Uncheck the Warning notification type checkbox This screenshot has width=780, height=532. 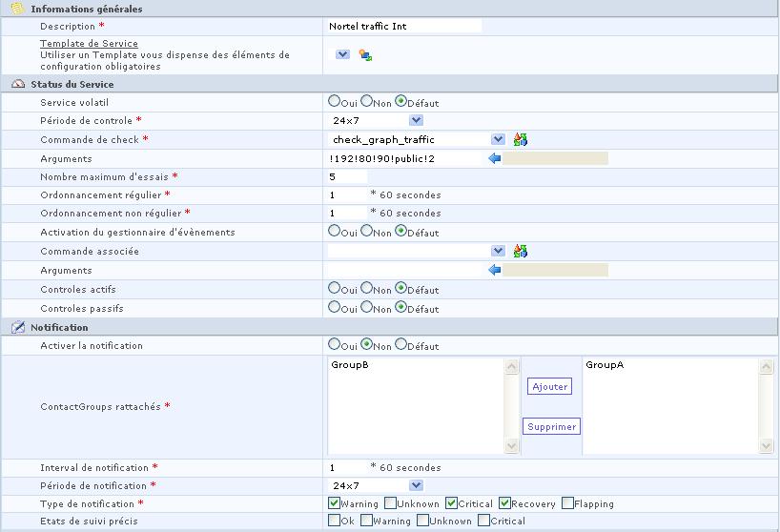click(x=334, y=503)
